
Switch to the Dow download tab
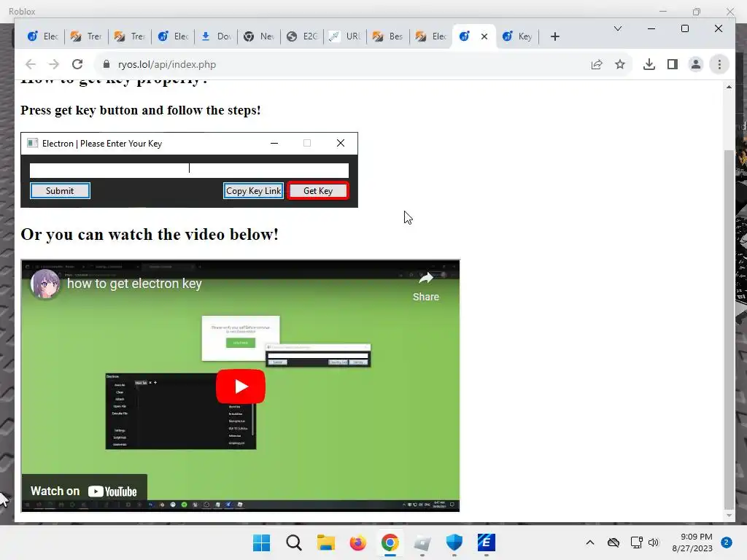coord(216,36)
